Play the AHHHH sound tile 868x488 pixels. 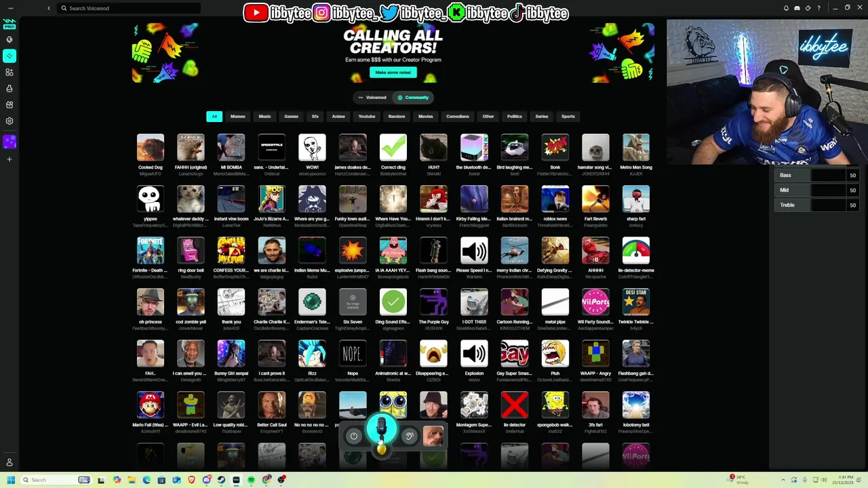tap(595, 251)
